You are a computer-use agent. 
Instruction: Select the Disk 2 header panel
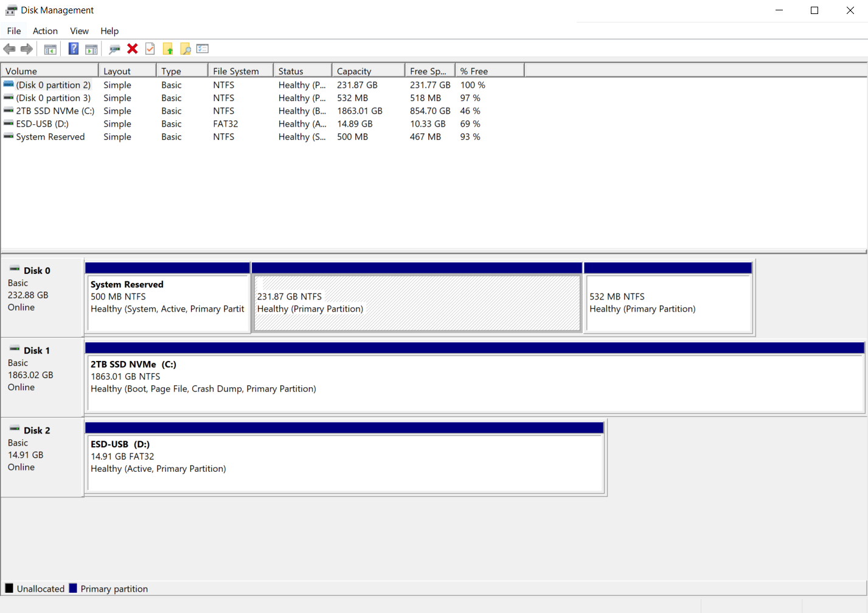pos(42,457)
